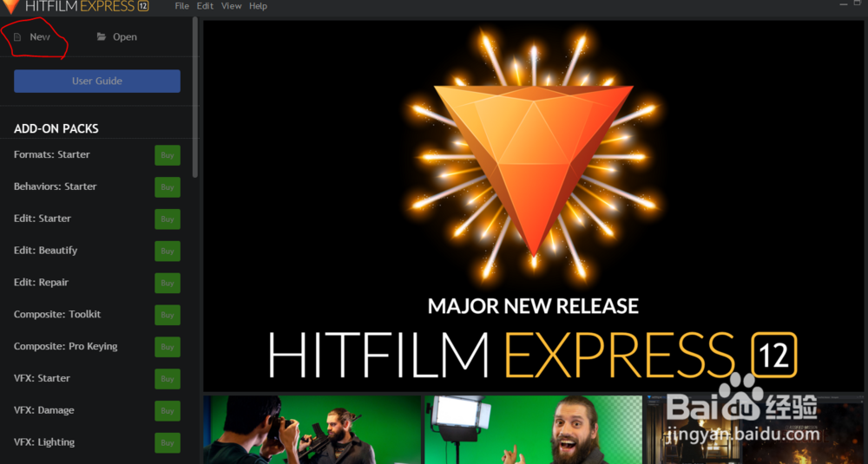Click the User Guide button
The image size is (868, 464).
[x=97, y=81]
